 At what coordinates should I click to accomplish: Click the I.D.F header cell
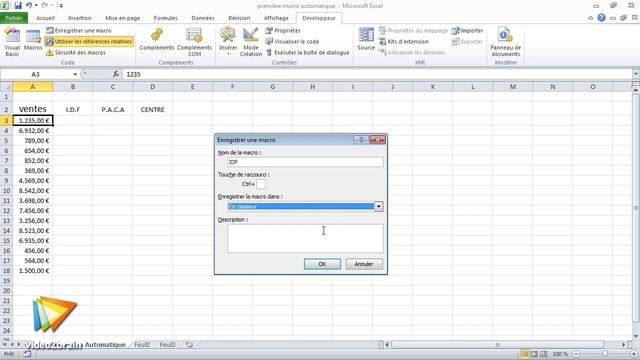point(73,109)
